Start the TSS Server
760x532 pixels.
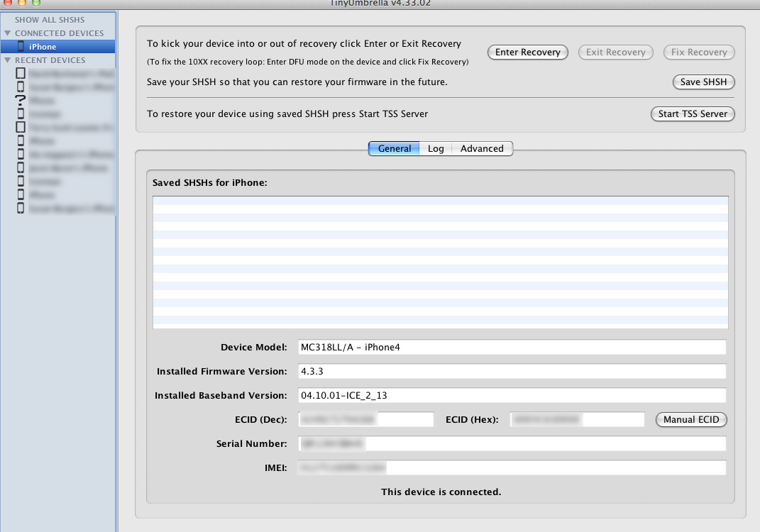pos(693,114)
